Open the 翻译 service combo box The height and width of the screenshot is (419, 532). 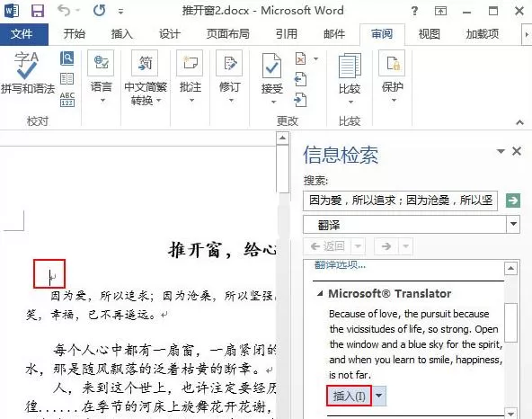point(412,224)
